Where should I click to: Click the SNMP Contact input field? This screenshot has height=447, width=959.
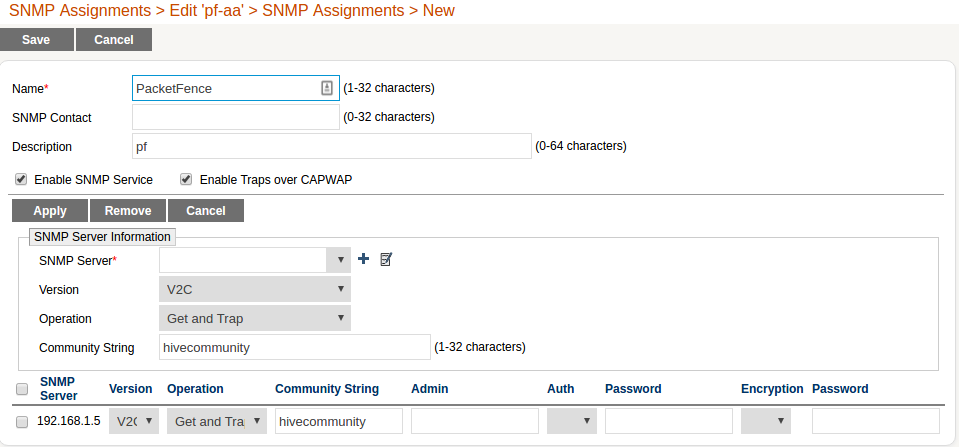[236, 117]
